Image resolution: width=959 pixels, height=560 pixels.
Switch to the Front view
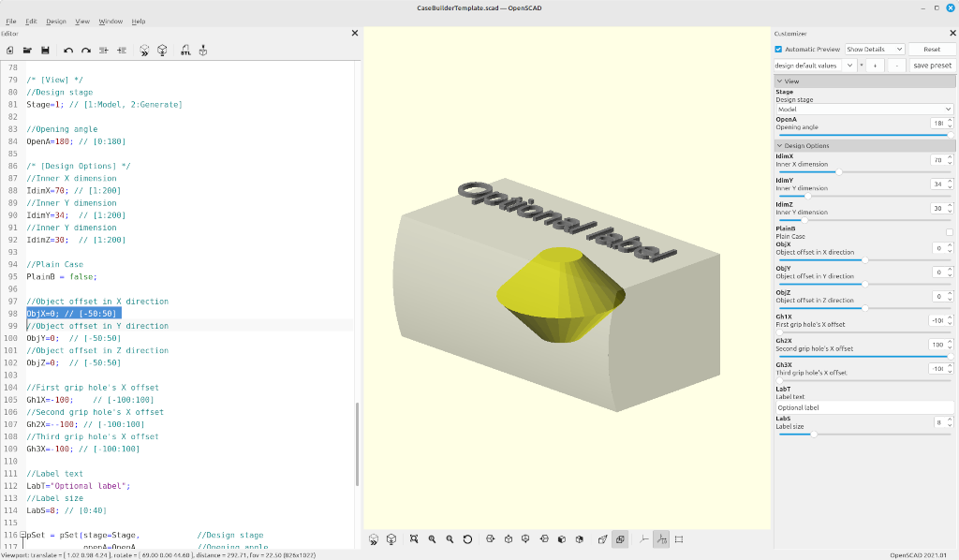[562, 539]
